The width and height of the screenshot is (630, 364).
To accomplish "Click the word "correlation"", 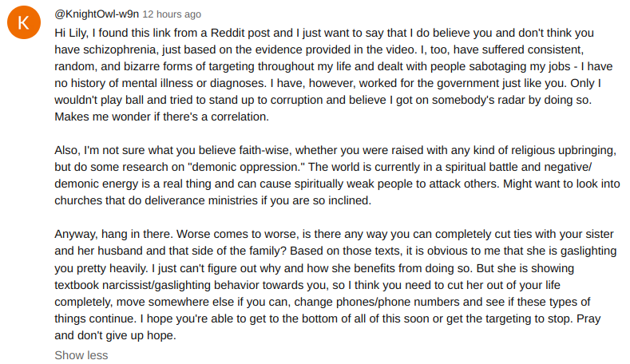I will pos(241,117).
